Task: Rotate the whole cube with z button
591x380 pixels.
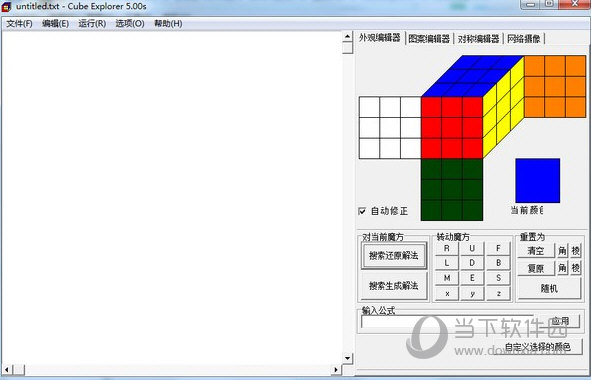Action: [498, 293]
